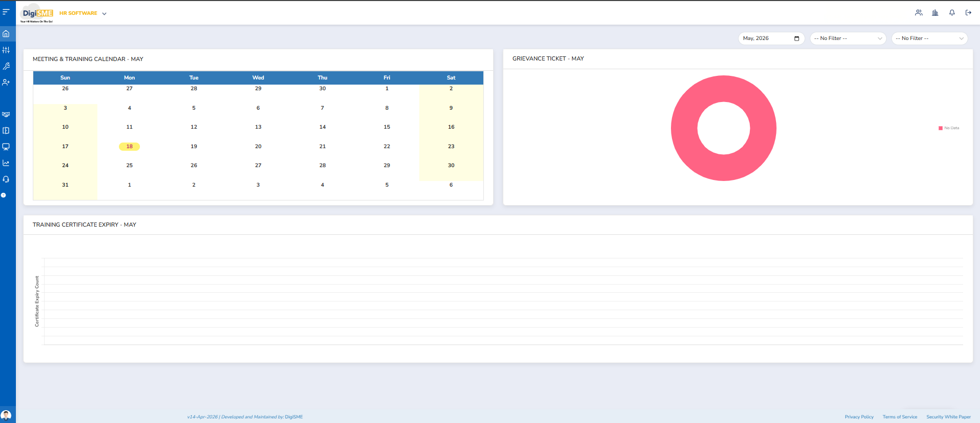
Task: Click the question mark help icon
Action: (x=4, y=195)
